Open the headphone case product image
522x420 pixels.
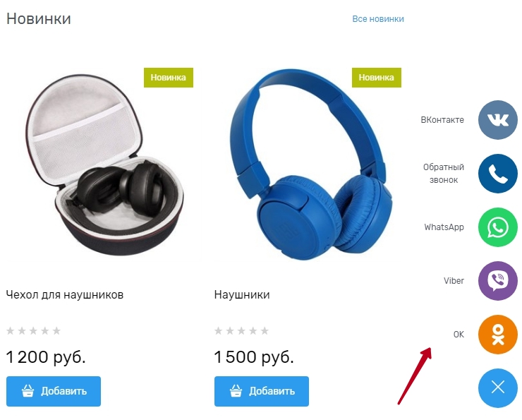tap(104, 166)
